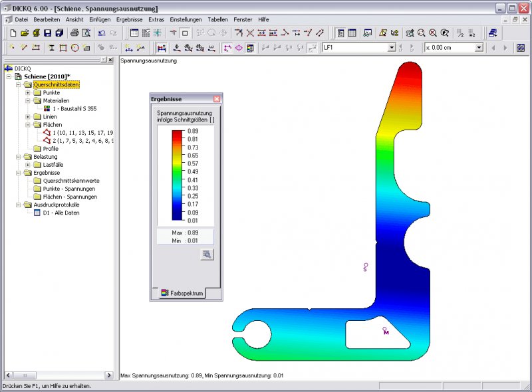Click the rainbow color scale bar in Ergebnisse
The width and height of the screenshot is (532, 392).
(177, 175)
